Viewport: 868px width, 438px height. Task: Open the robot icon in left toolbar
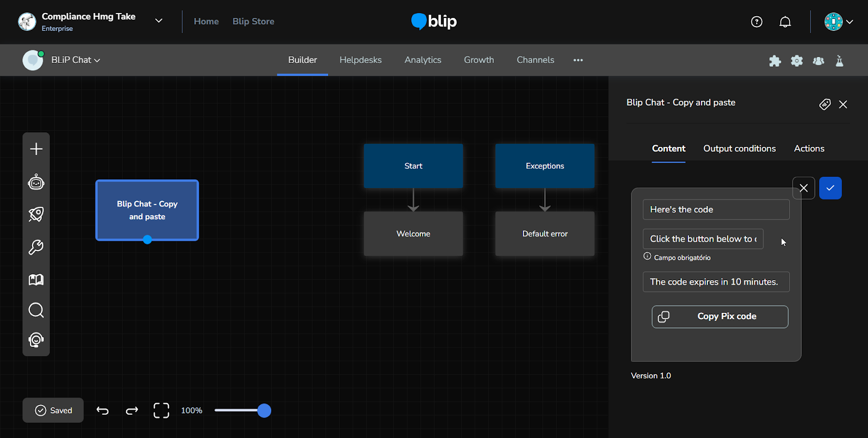[36, 182]
